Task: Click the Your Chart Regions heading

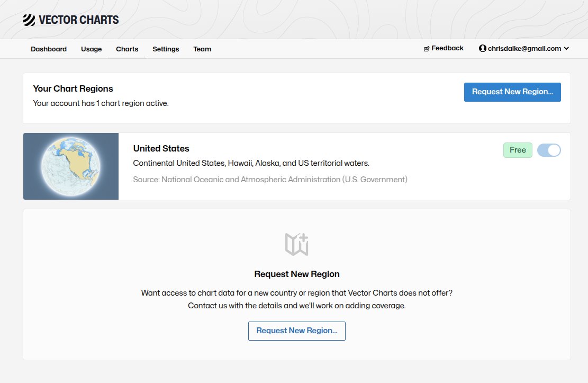Action: (x=73, y=88)
